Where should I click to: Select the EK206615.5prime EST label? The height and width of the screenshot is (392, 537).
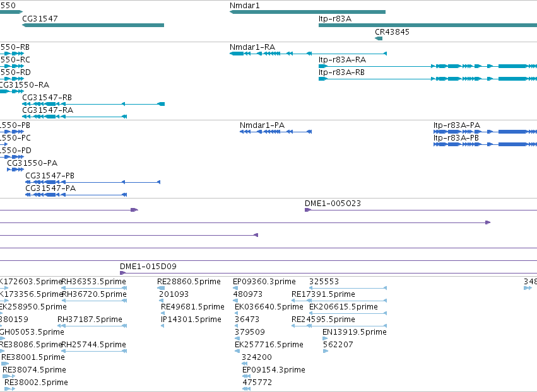pyautogui.click(x=343, y=307)
